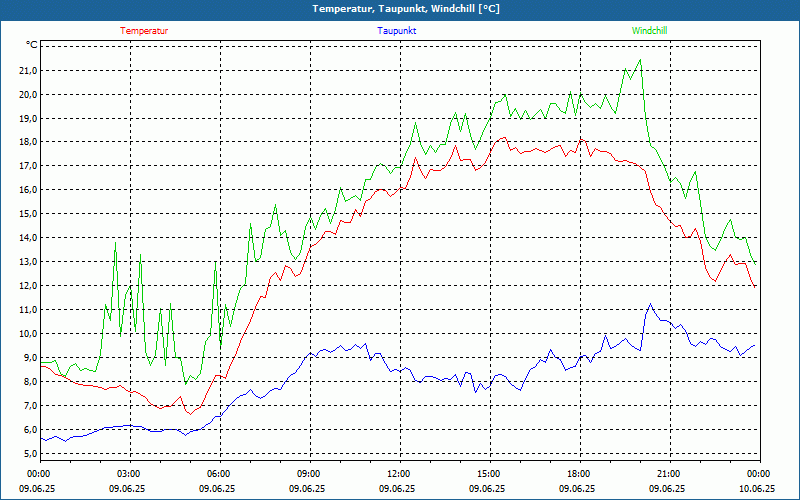Viewport: 800px width, 500px height.
Task: Click the 20,0 y-axis value
Action: [x=28, y=94]
